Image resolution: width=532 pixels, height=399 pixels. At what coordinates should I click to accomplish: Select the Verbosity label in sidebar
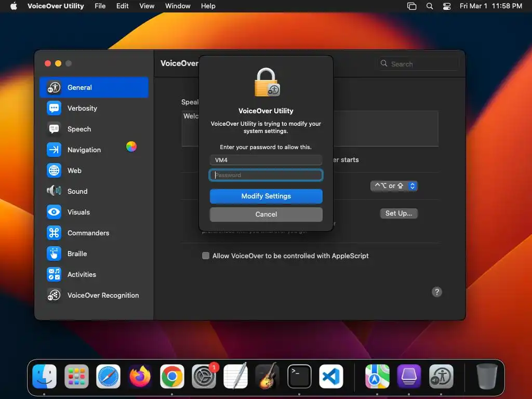pyautogui.click(x=82, y=108)
